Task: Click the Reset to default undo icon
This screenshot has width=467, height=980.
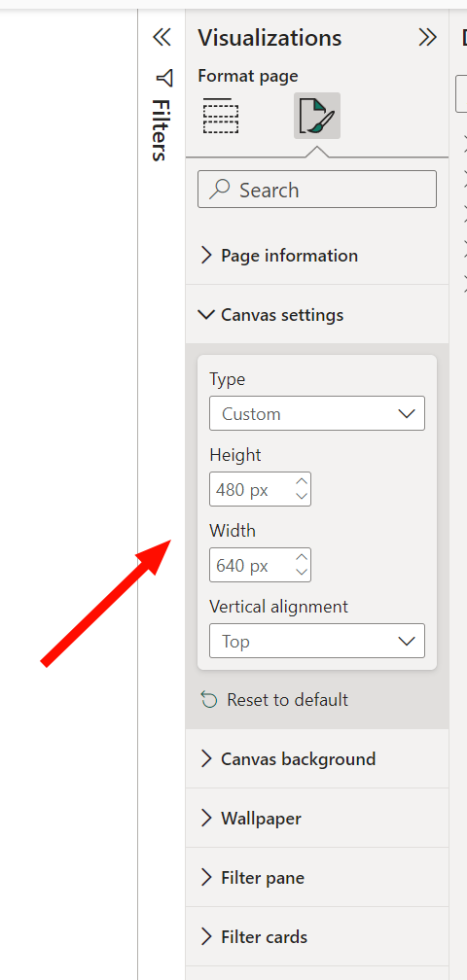Action: [x=209, y=699]
